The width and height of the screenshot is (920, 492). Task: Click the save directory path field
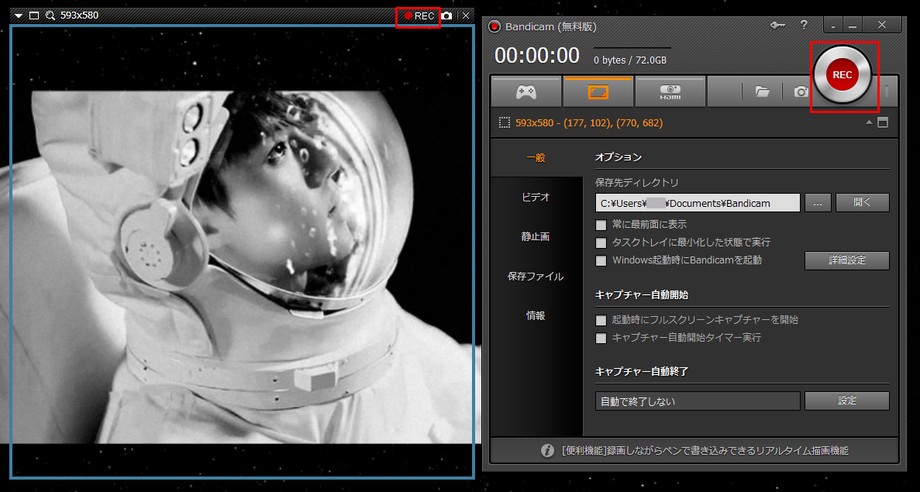pyautogui.click(x=697, y=203)
